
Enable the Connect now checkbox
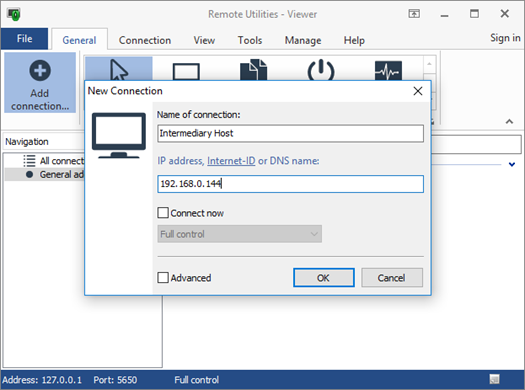coord(163,213)
